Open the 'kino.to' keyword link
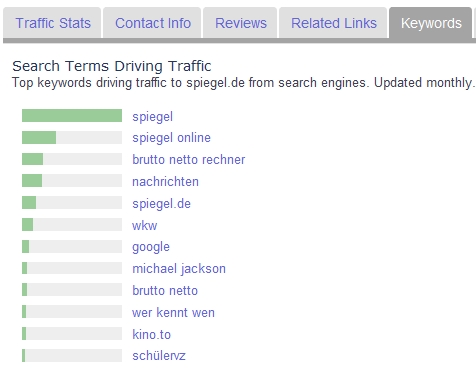 (x=151, y=334)
